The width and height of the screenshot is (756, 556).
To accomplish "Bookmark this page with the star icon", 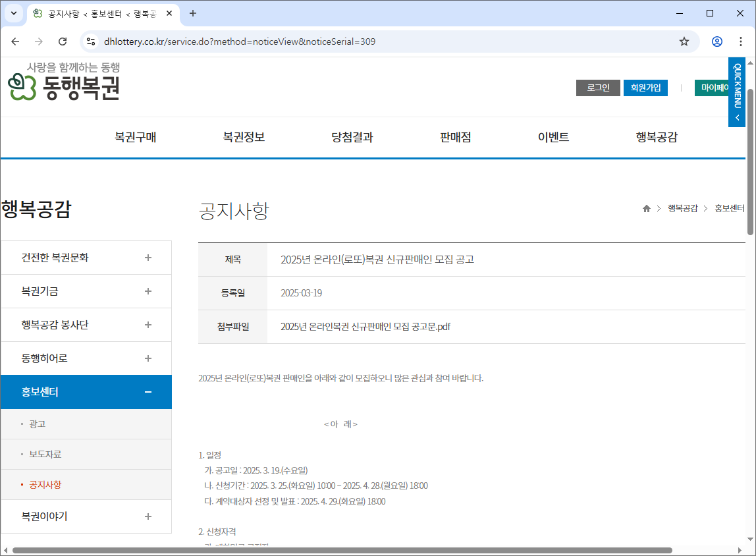I will tap(684, 41).
